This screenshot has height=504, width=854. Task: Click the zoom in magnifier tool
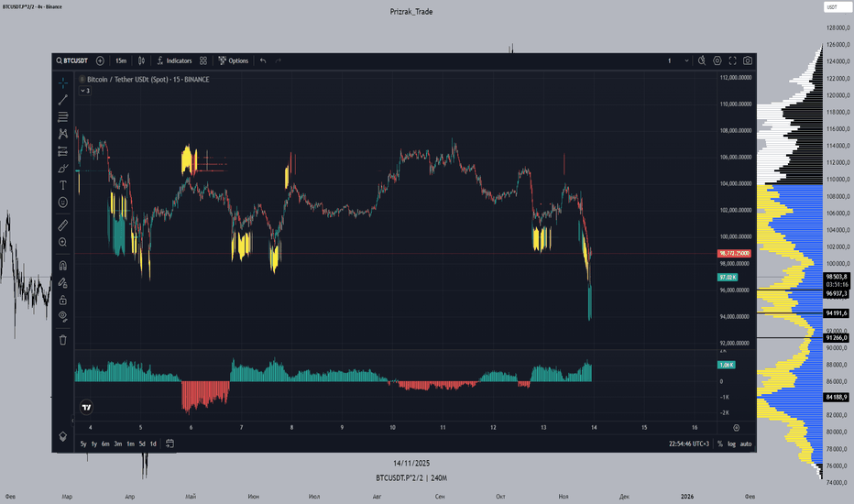pyautogui.click(x=62, y=242)
